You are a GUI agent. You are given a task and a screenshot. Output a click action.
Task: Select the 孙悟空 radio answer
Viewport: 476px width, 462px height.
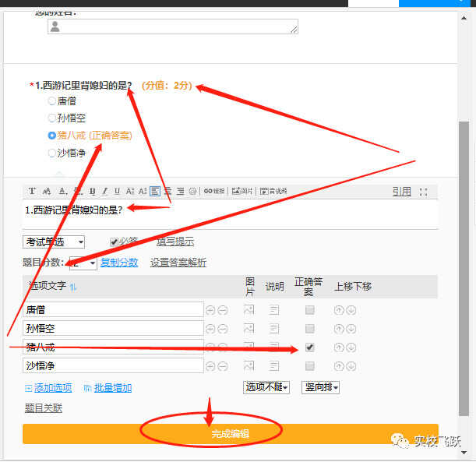tap(52, 118)
